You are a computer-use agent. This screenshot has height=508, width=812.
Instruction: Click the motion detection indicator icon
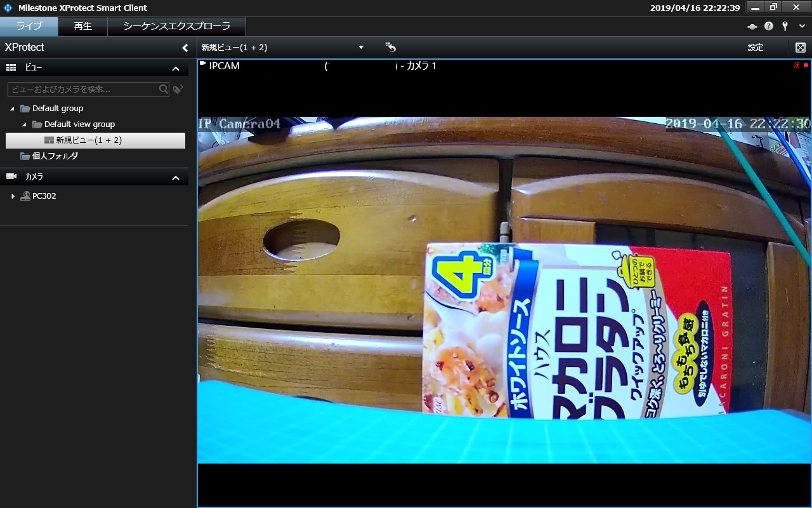tap(796, 65)
